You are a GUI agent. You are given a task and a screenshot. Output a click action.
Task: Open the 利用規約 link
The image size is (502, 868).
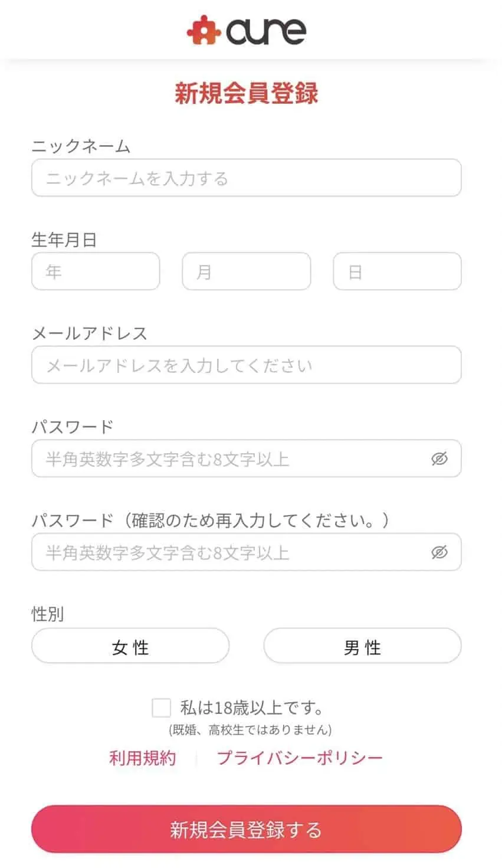click(x=143, y=758)
